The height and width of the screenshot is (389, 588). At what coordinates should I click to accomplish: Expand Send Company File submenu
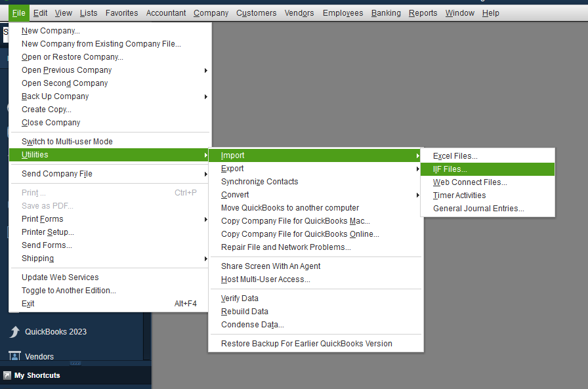tap(109, 174)
